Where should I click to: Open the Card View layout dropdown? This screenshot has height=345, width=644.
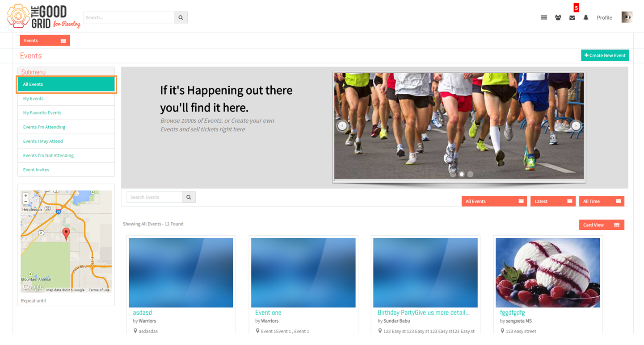coord(602,225)
